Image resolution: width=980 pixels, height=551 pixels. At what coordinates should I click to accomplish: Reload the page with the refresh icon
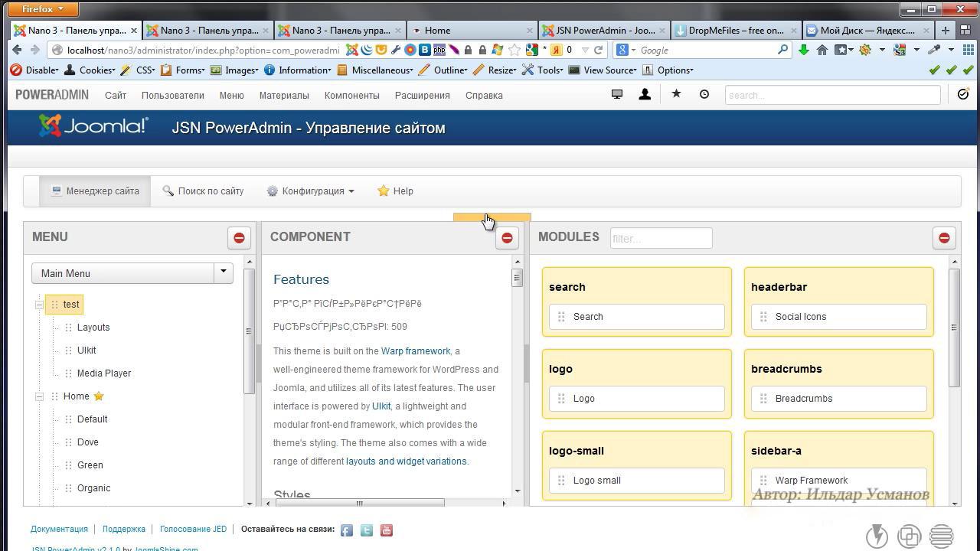click(599, 50)
